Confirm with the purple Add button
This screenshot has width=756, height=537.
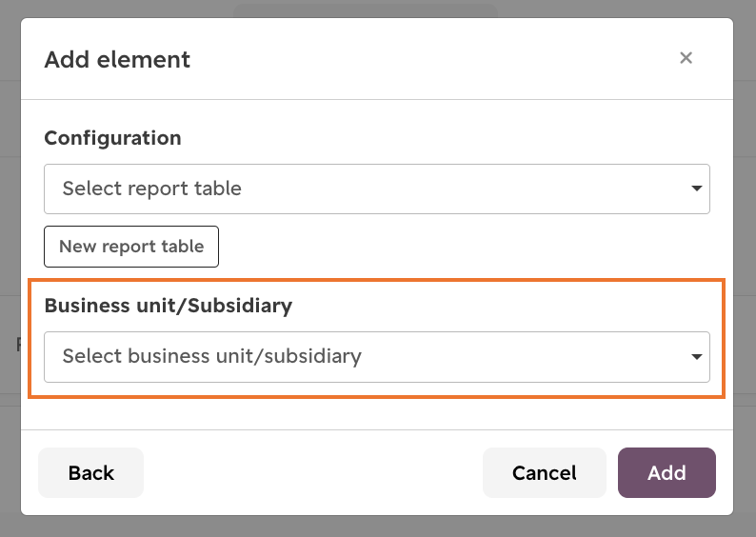tap(666, 472)
